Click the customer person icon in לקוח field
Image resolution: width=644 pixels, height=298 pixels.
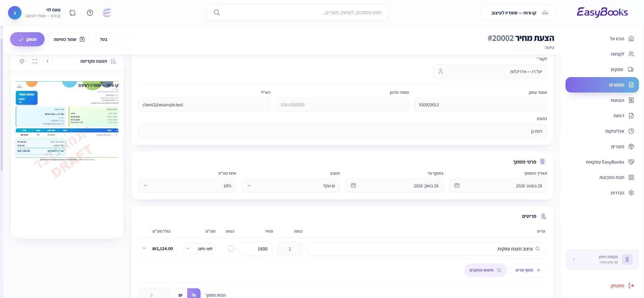tap(441, 71)
